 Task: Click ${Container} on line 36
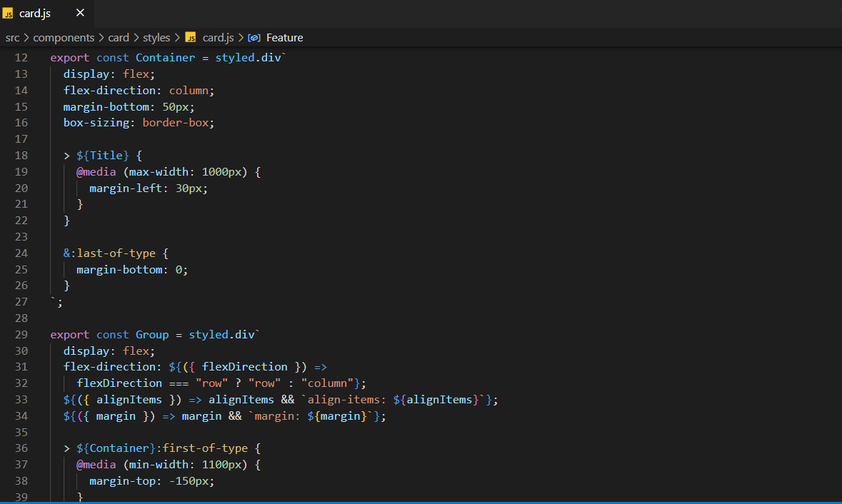pyautogui.click(x=116, y=448)
